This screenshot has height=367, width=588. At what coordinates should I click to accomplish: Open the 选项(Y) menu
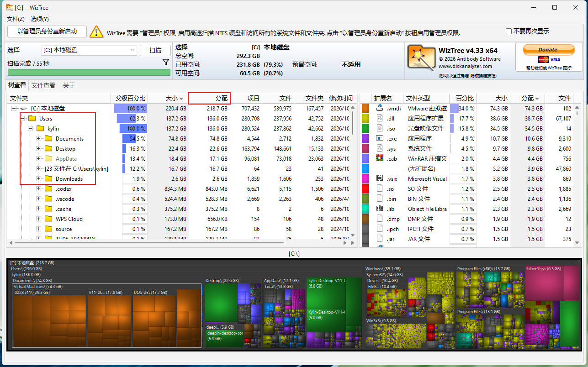click(40, 19)
